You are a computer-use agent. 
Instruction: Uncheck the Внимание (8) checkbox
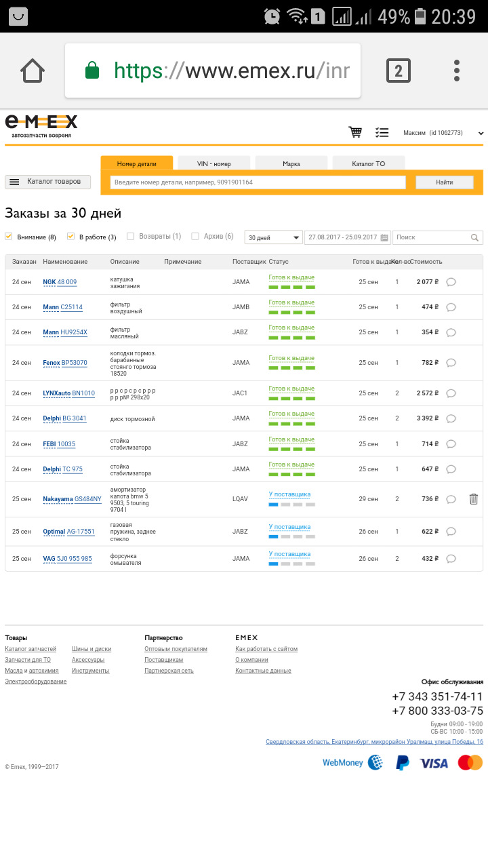point(9,236)
